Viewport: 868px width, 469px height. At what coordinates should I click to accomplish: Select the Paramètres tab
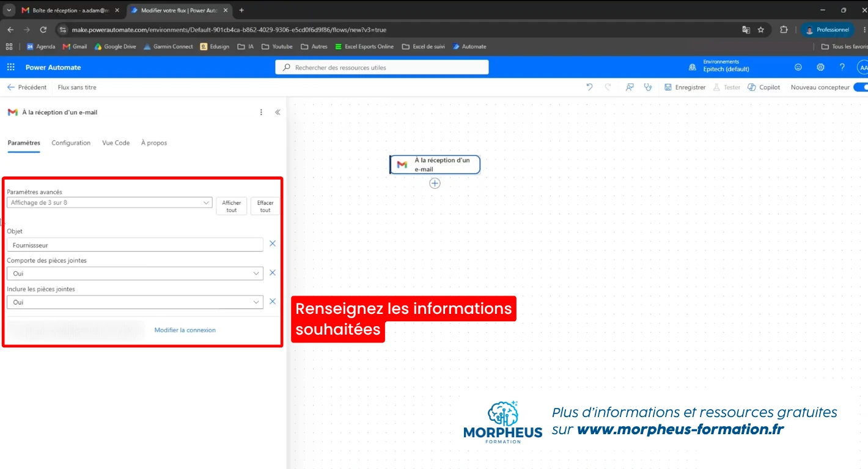pos(24,143)
